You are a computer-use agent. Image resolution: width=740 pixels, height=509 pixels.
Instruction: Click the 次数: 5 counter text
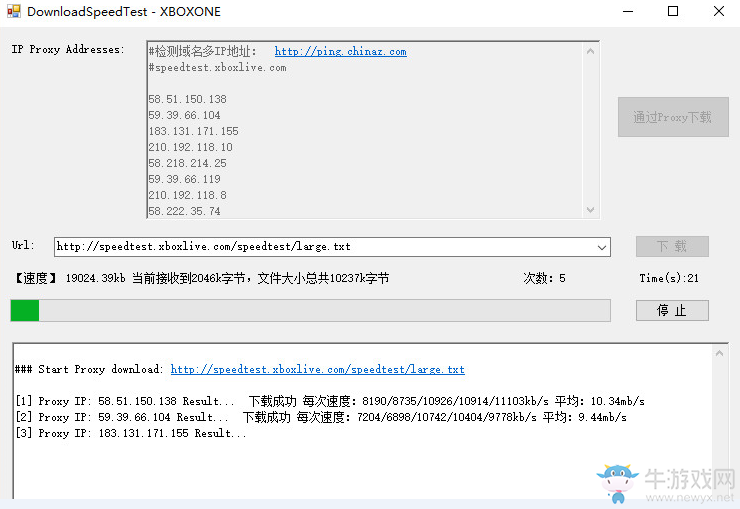544,278
